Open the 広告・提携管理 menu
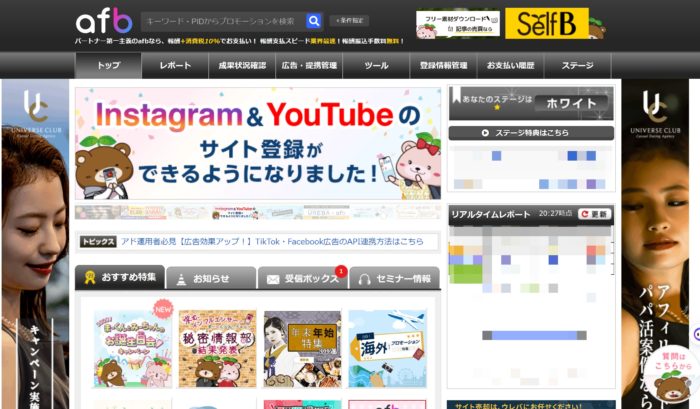The height and width of the screenshot is (409, 700). click(310, 65)
